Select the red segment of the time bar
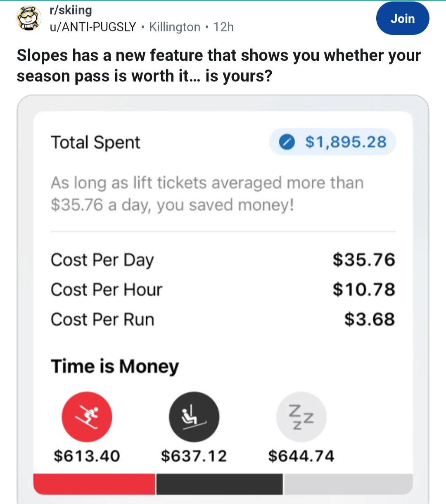The height and width of the screenshot is (504, 446). pos(94,484)
